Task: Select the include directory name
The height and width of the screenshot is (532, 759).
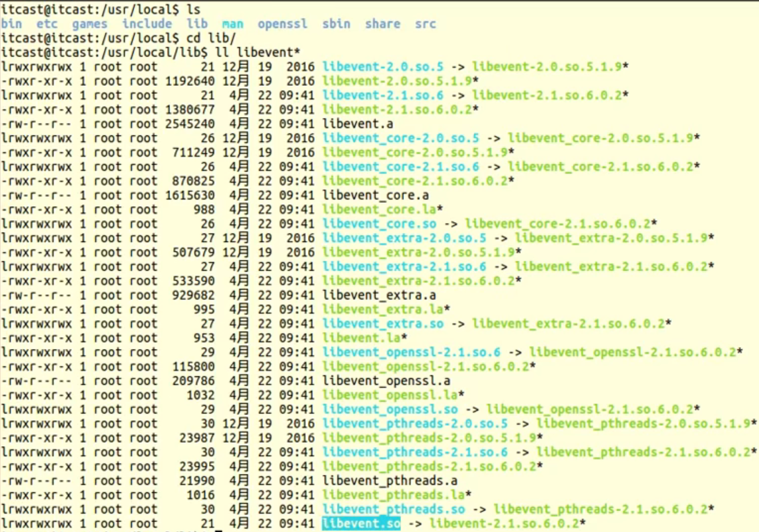Action: pyautogui.click(x=147, y=24)
